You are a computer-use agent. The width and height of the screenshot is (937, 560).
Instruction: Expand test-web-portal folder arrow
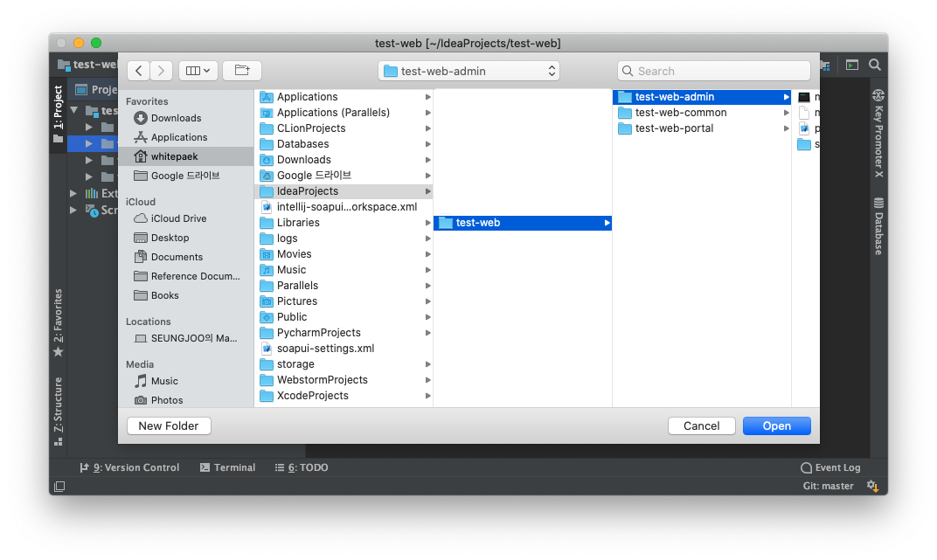click(787, 128)
